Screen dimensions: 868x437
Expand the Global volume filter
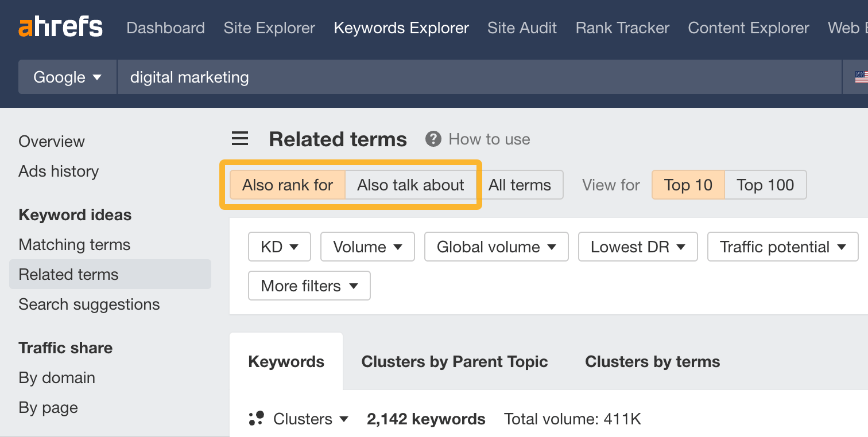[x=496, y=247]
